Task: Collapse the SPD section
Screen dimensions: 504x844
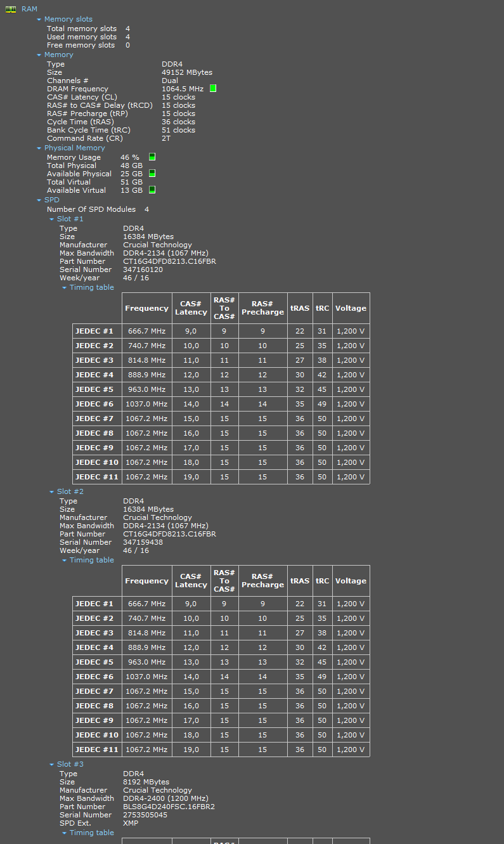Action: coord(39,200)
